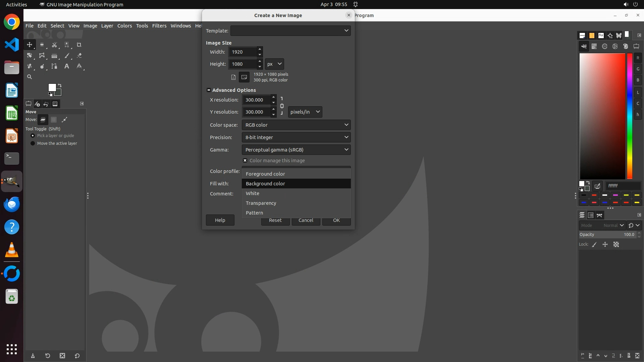Toggle 'Color manage this image' checkbox

pyautogui.click(x=245, y=161)
